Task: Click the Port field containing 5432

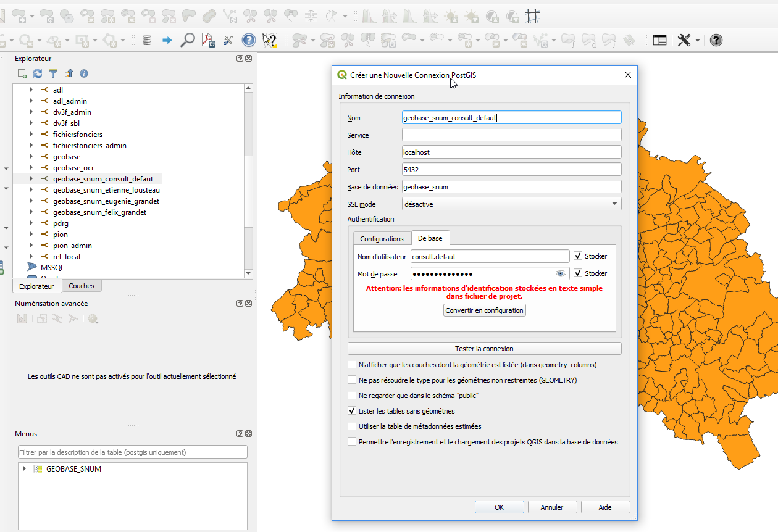Action: click(512, 169)
